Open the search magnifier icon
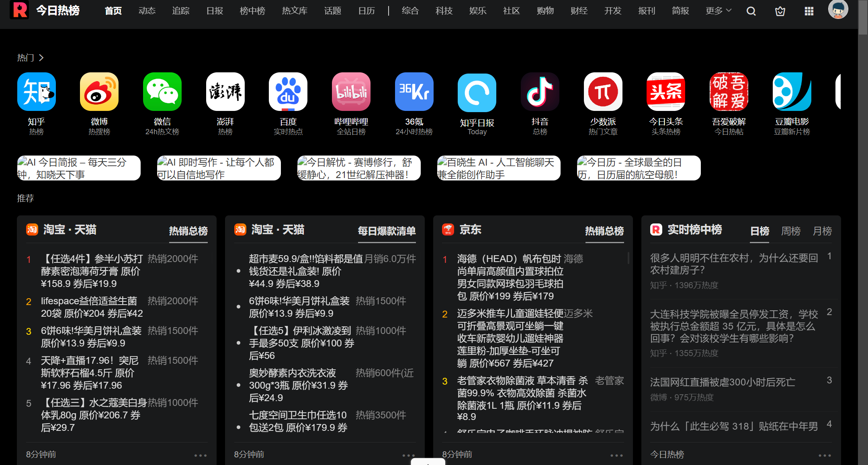Image resolution: width=868 pixels, height=465 pixels. pos(751,11)
